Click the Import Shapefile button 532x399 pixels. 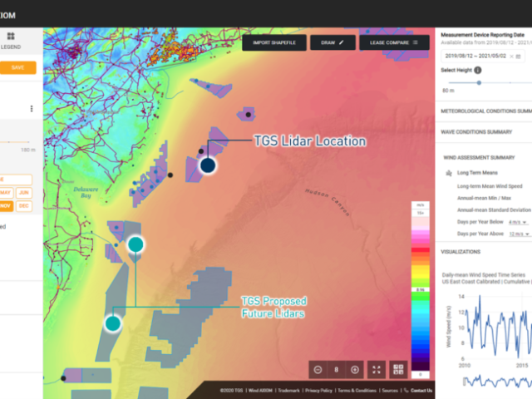pyautogui.click(x=274, y=42)
